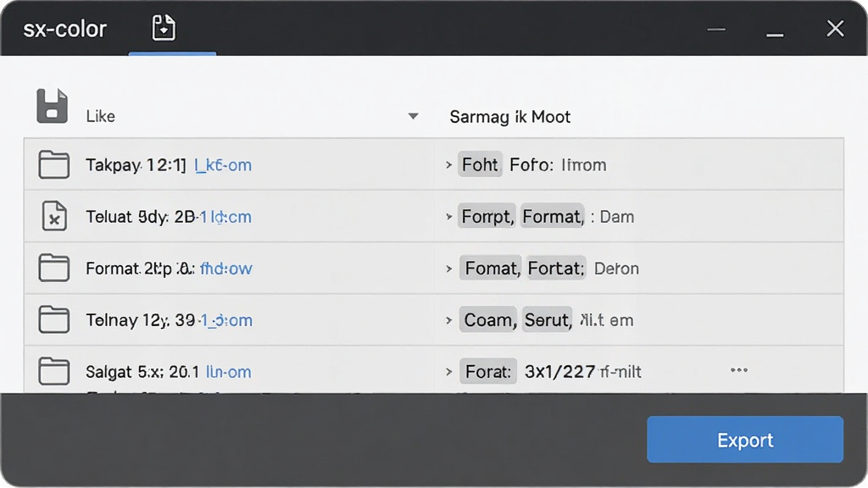Click the Sarmag ik Moot column header
Image resolution: width=868 pixels, height=488 pixels.
click(x=509, y=117)
